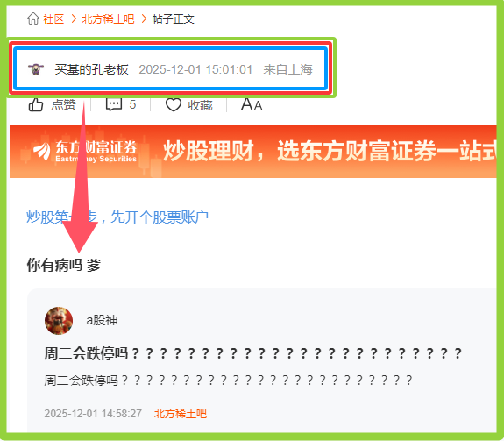The width and height of the screenshot is (504, 441).
Task: Click the 点赞 label
Action: coord(64,105)
